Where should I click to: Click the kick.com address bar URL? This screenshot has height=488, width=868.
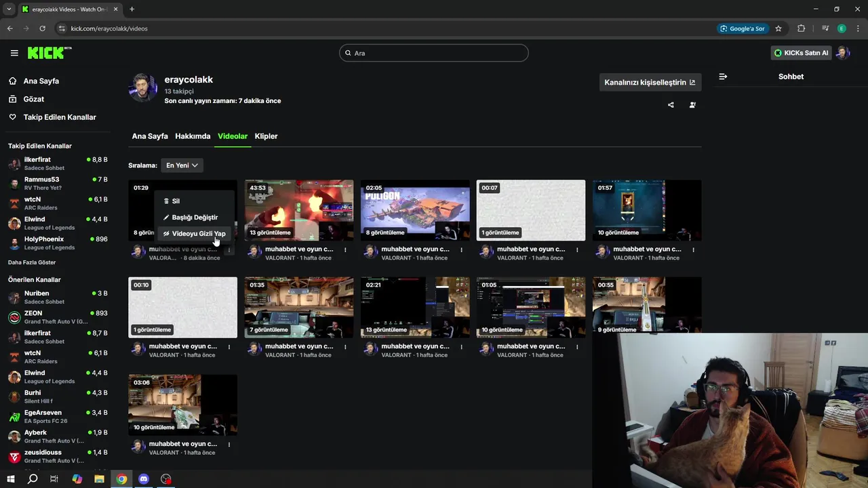[x=109, y=28]
